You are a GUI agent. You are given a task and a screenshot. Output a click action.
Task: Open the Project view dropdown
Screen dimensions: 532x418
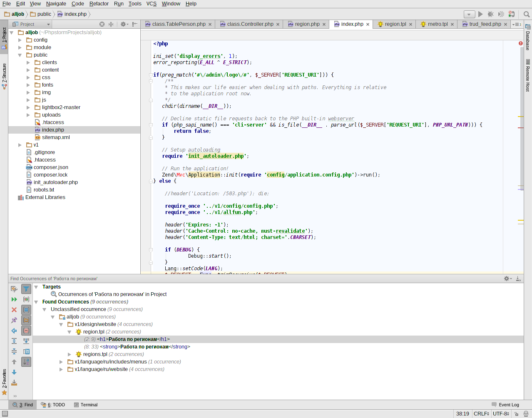pyautogui.click(x=31, y=24)
